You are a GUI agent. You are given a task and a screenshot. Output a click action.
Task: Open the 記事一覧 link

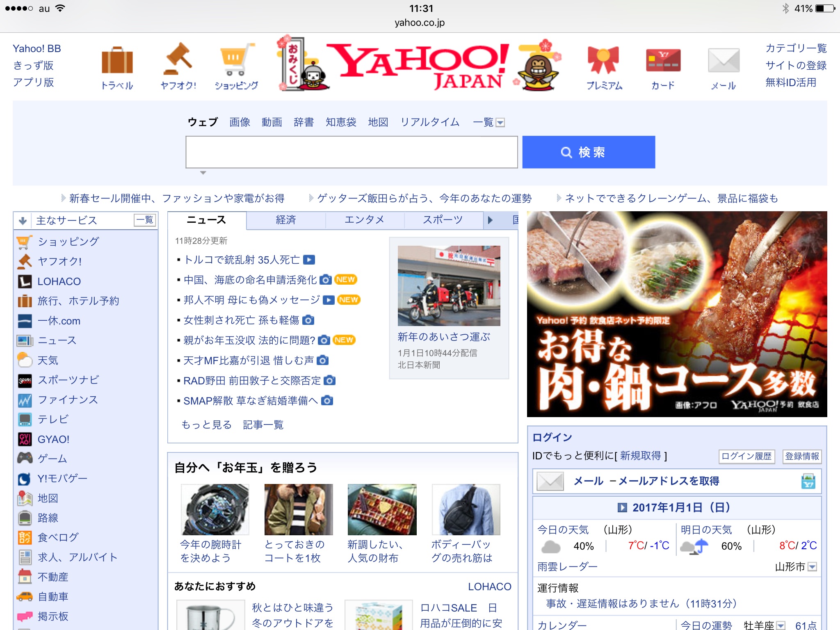coord(263,425)
